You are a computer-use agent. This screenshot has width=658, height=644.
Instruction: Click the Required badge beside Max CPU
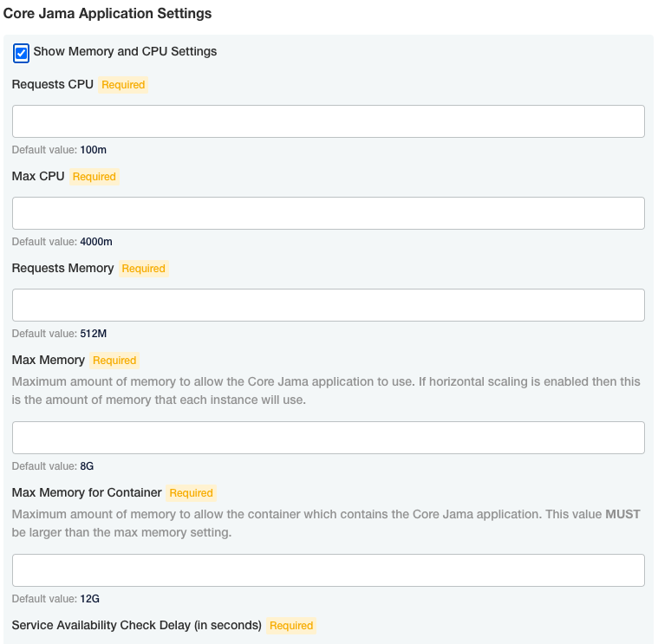94,177
